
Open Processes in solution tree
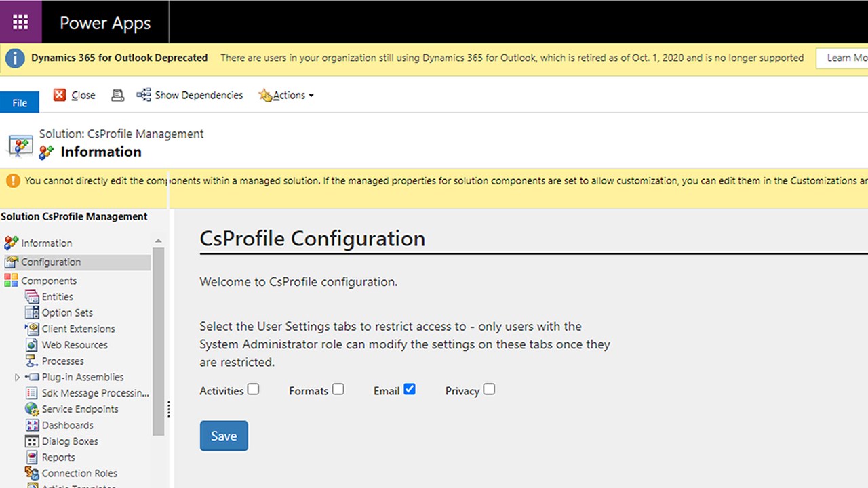(62, 361)
